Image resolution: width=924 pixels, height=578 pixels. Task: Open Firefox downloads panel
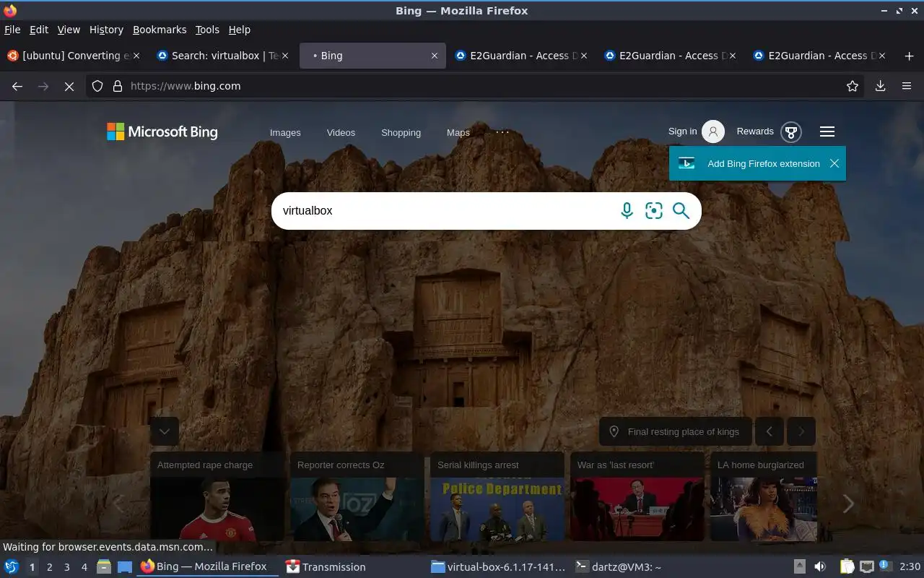pyautogui.click(x=880, y=86)
